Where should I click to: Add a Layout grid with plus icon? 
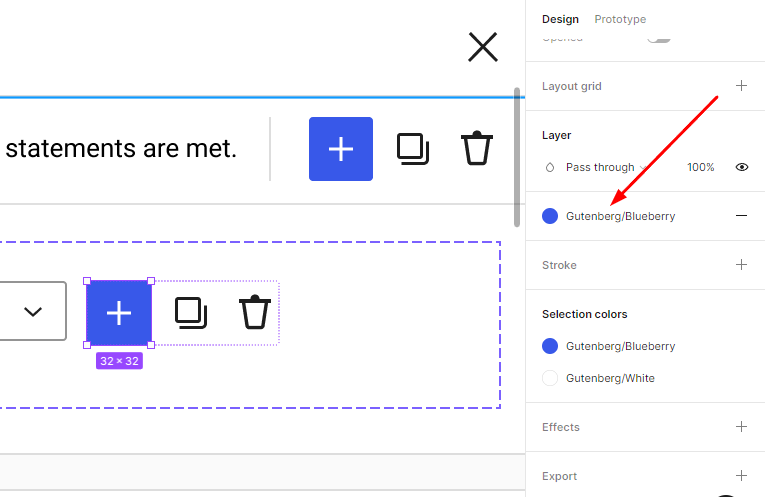tap(741, 86)
